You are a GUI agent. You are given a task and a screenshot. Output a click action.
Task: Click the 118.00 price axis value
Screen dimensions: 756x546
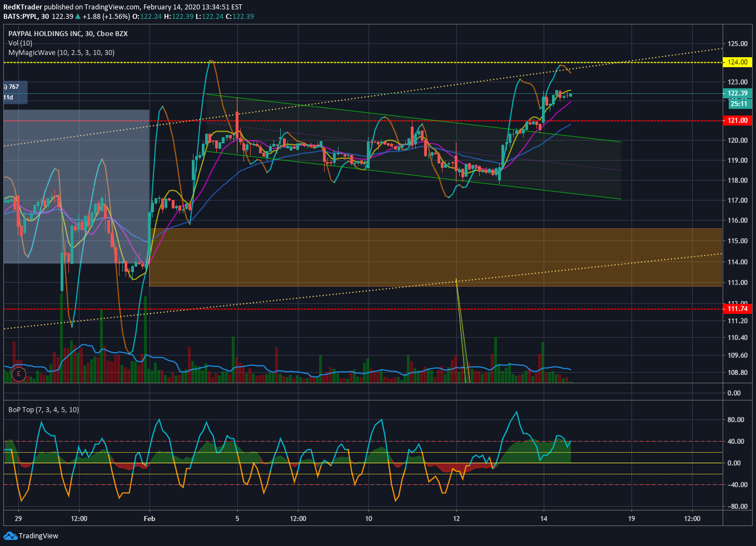pos(737,181)
